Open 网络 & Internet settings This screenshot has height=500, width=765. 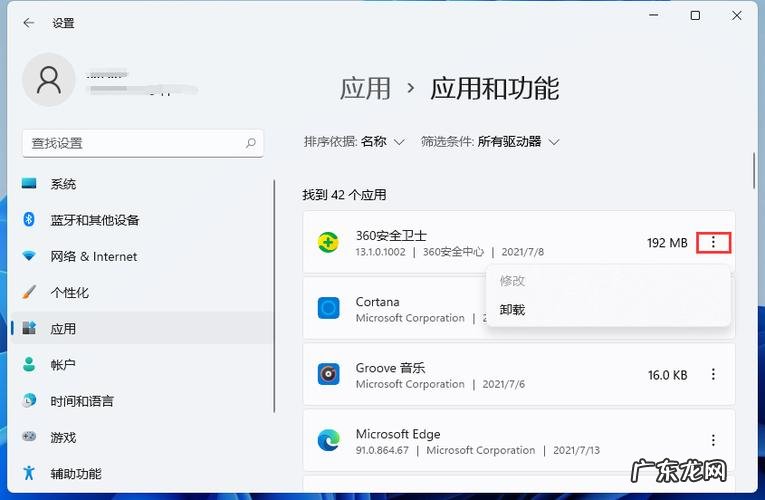93,256
